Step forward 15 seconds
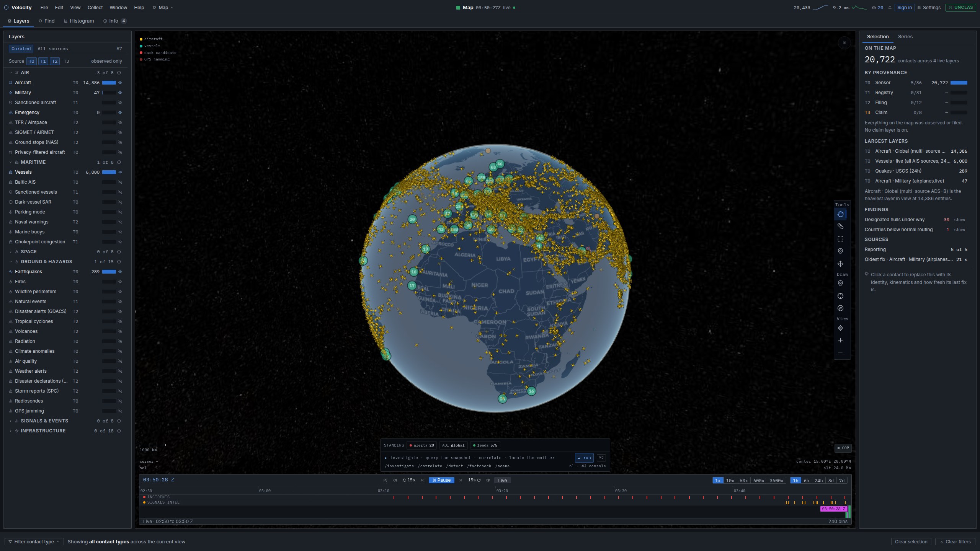This screenshot has height=551, width=980. (474, 480)
